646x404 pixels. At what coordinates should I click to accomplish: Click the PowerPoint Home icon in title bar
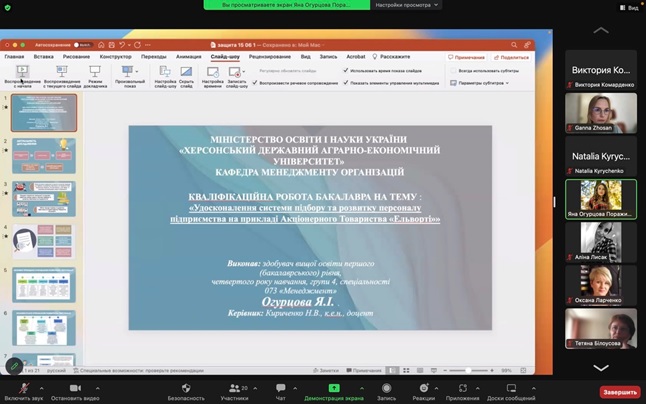[101, 45]
